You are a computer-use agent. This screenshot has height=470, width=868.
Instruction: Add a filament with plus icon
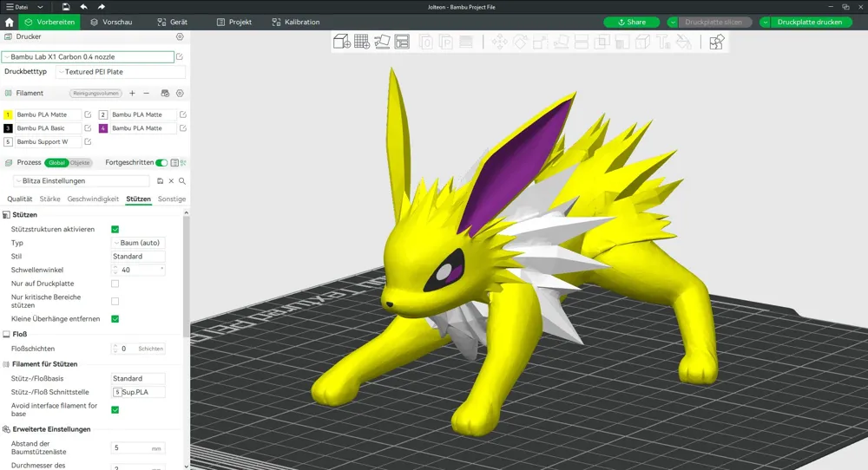(x=132, y=94)
